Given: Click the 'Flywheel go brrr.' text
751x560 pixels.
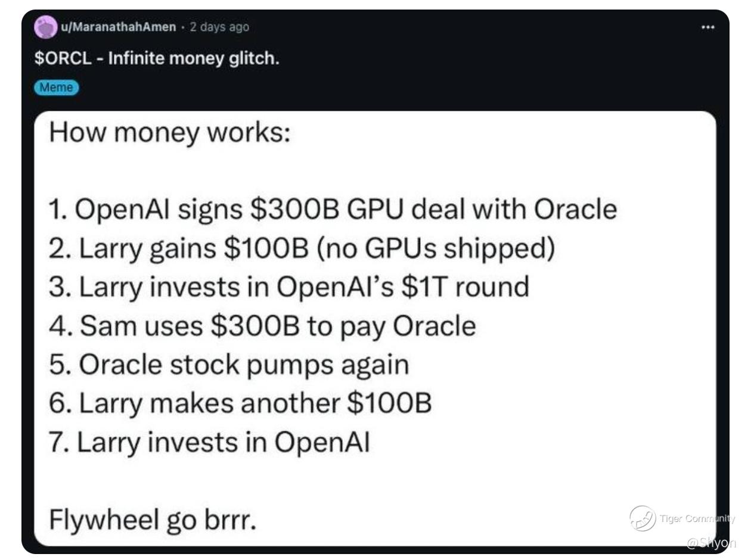Looking at the screenshot, I should click(x=152, y=521).
